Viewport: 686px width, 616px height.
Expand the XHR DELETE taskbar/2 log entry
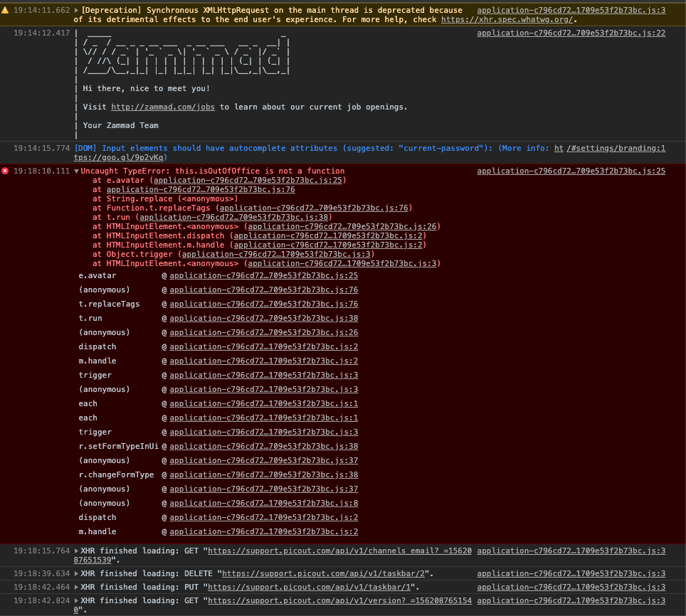pyautogui.click(x=78, y=573)
